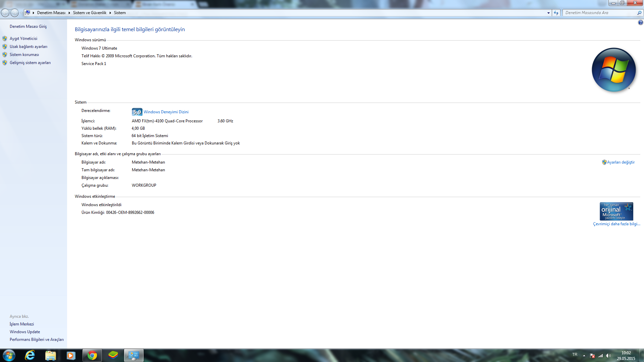This screenshot has width=644, height=362.
Task: Select the Service Pack 1 text
Action: 94,64
